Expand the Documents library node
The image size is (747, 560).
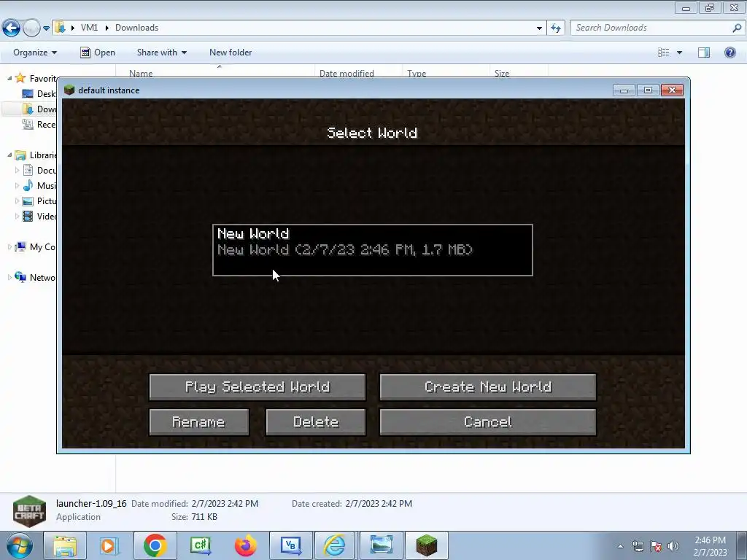tap(18, 170)
